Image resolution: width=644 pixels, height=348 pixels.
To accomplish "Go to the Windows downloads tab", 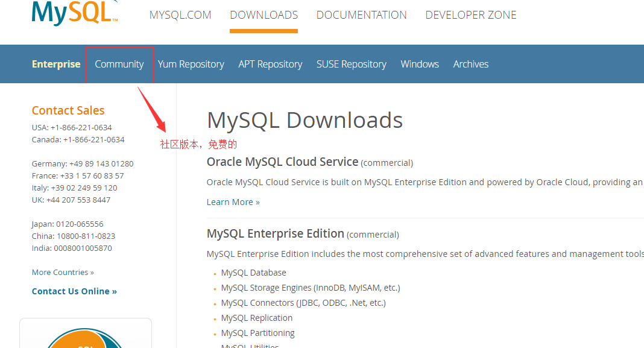I will pyautogui.click(x=420, y=64).
